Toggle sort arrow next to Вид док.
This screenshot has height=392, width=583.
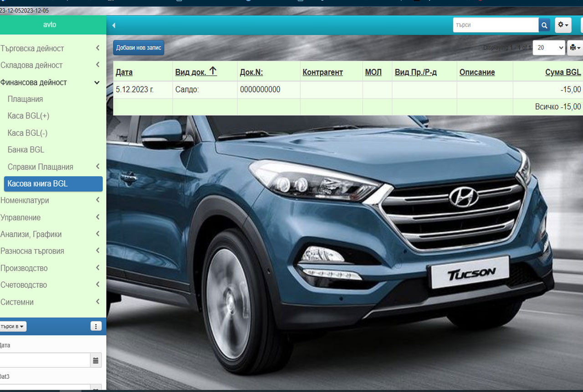point(213,71)
